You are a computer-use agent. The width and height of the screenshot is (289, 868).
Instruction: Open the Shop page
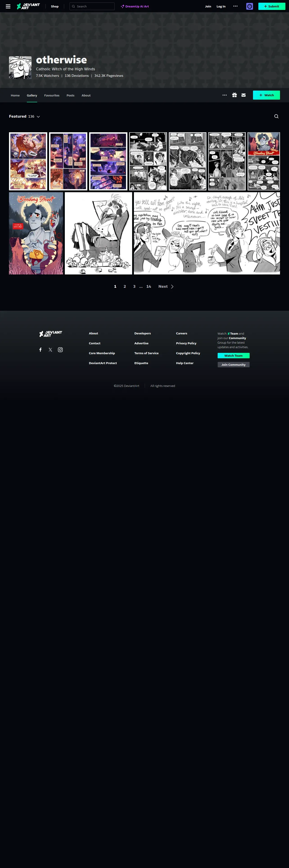tap(54, 6)
